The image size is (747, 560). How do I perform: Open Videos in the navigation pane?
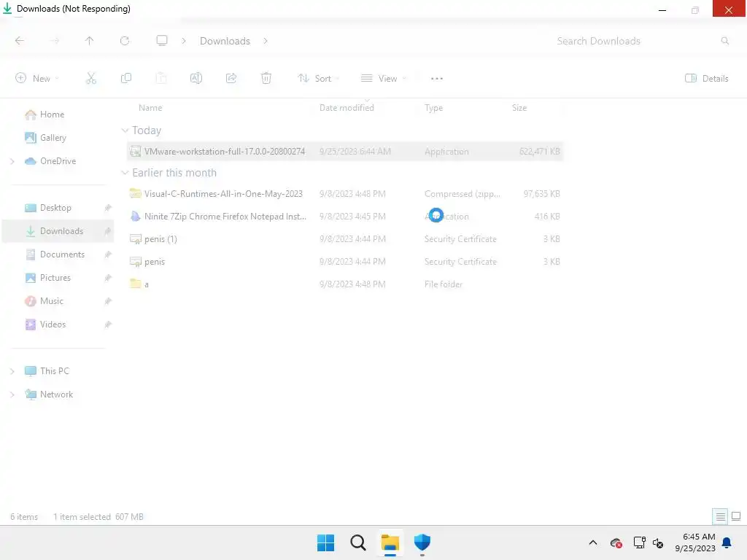pyautogui.click(x=53, y=324)
